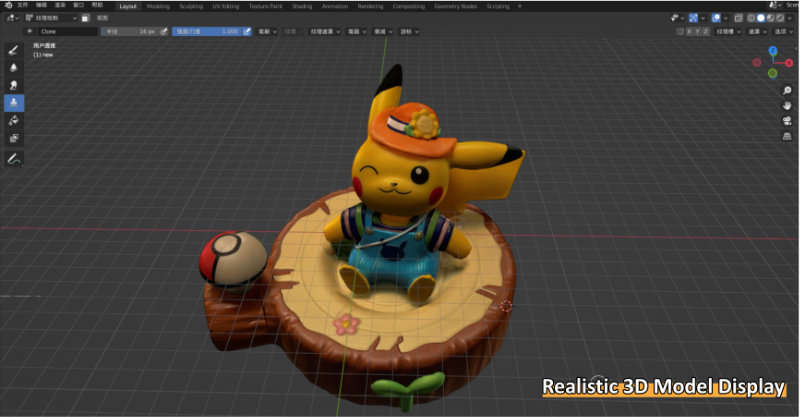
Task: Toggle the viewport overlays display
Action: (x=716, y=18)
